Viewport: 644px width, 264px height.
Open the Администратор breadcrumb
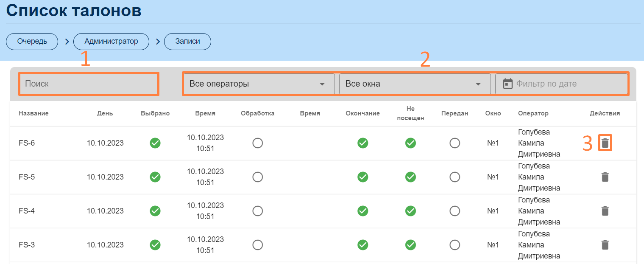click(x=111, y=42)
